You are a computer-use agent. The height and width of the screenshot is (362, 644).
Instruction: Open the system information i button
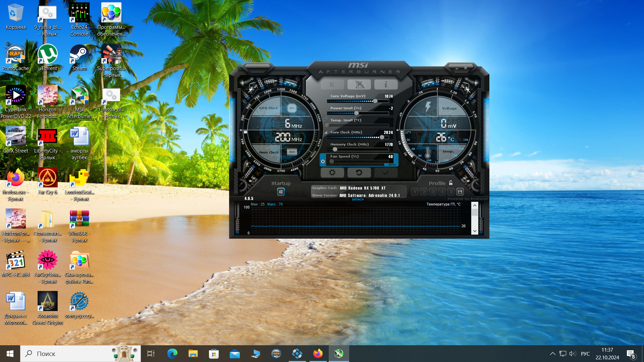(x=386, y=84)
